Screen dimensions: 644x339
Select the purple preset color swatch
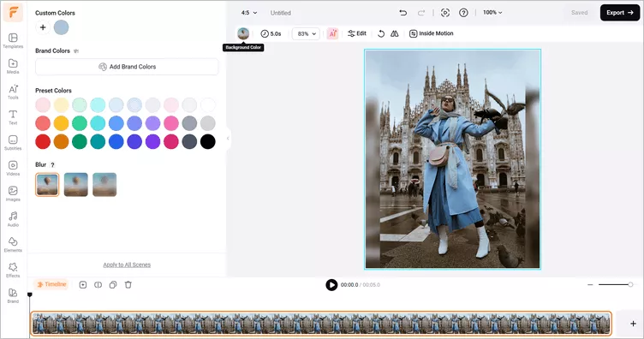point(152,141)
